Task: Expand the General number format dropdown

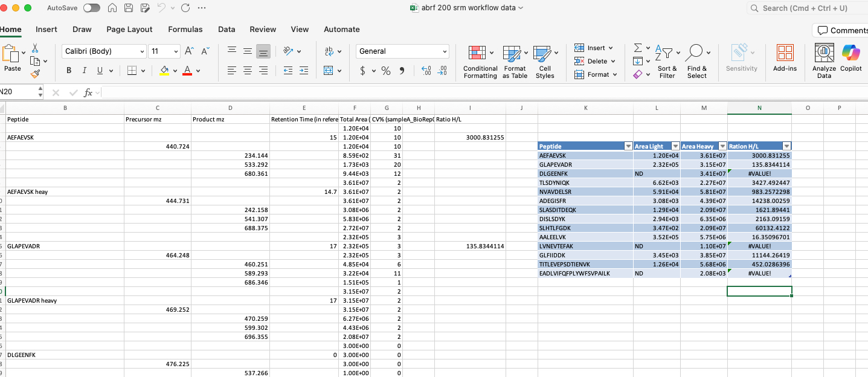Action: 445,51
